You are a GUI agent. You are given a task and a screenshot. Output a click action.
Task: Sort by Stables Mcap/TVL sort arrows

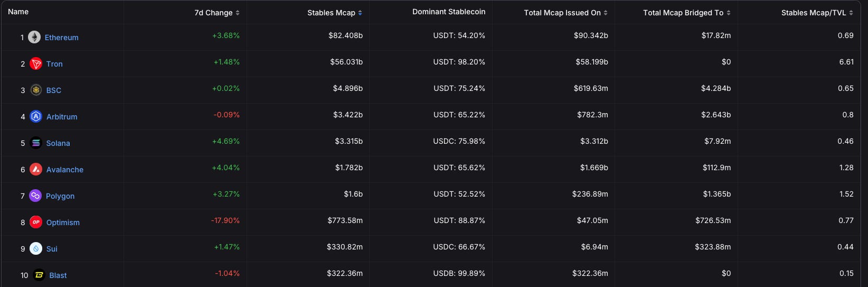pyautogui.click(x=851, y=13)
